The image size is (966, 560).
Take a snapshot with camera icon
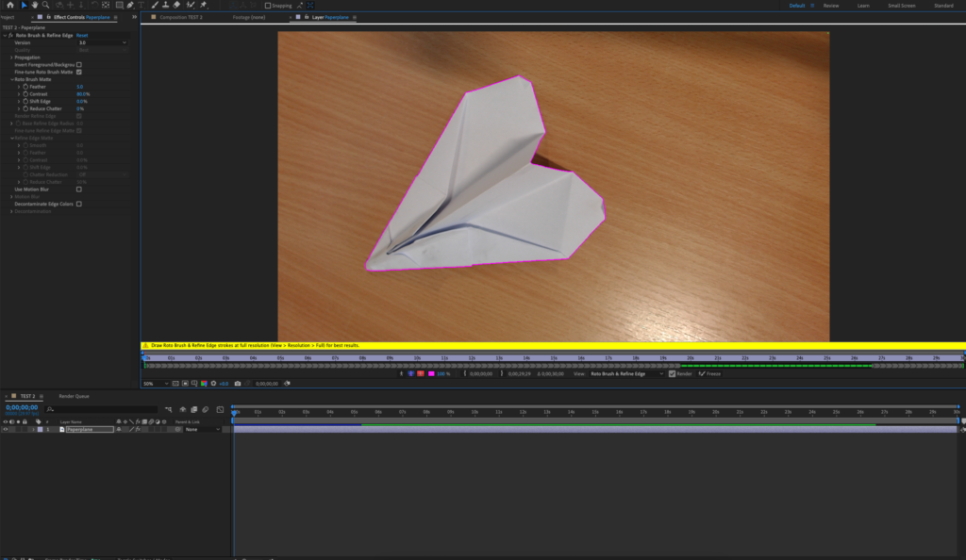click(x=238, y=384)
